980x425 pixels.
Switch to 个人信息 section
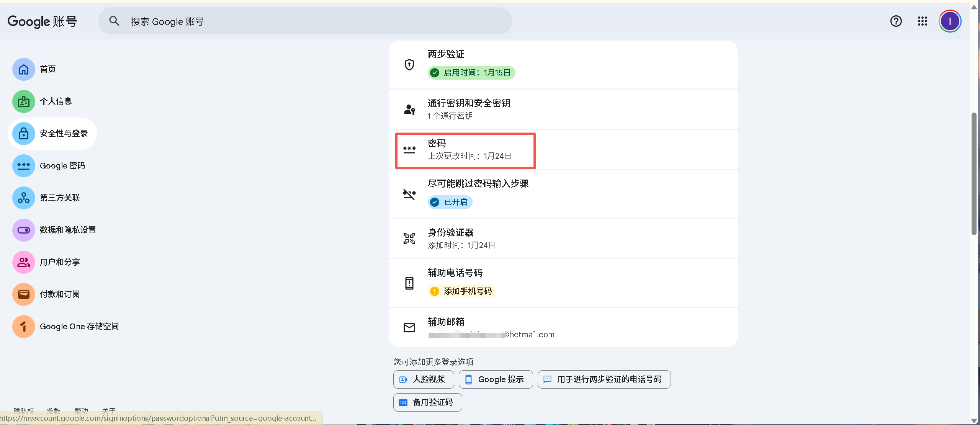click(56, 101)
